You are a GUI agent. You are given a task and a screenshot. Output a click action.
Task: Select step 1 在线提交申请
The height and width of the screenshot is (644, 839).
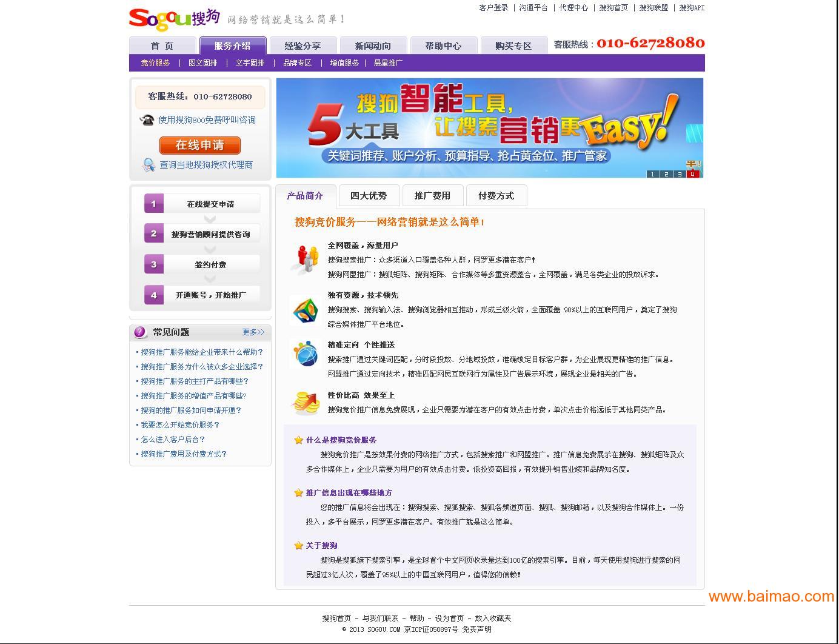click(202, 204)
